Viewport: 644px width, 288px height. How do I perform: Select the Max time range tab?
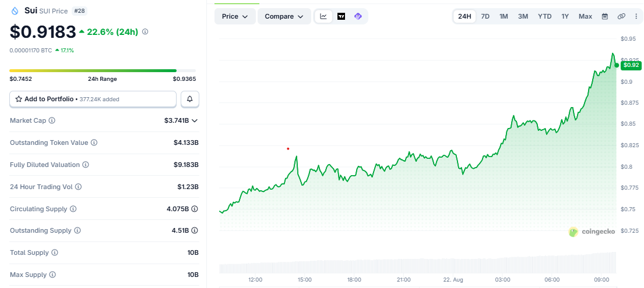pos(585,16)
